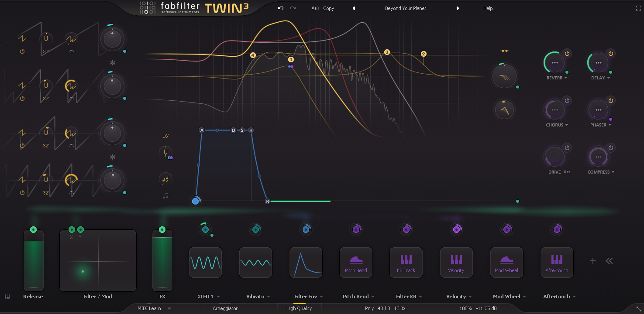Click the High Quality button
Viewport: 644px width, 314px height.
(x=299, y=308)
